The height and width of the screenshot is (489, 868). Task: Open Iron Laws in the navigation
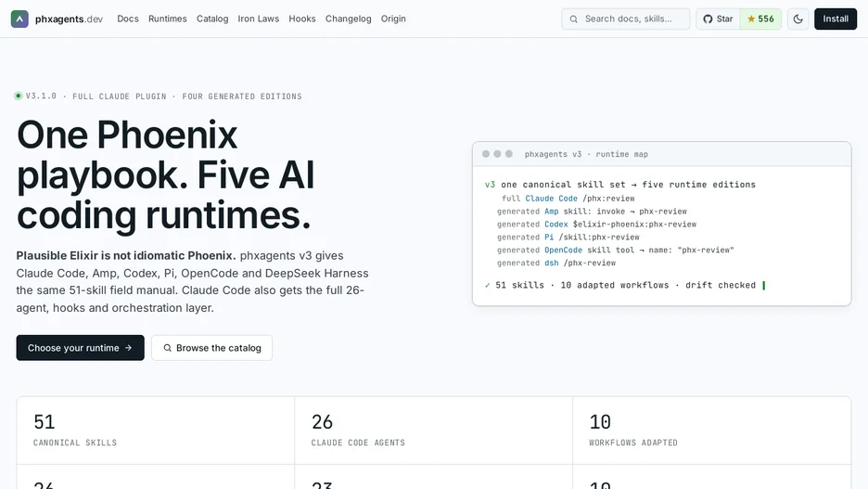[x=259, y=19]
